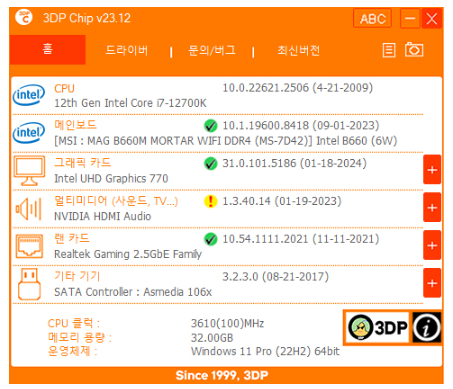Click version 10.0.22621.2506 (4-21-2009)
The width and height of the screenshot is (453, 389).
pyautogui.click(x=298, y=88)
